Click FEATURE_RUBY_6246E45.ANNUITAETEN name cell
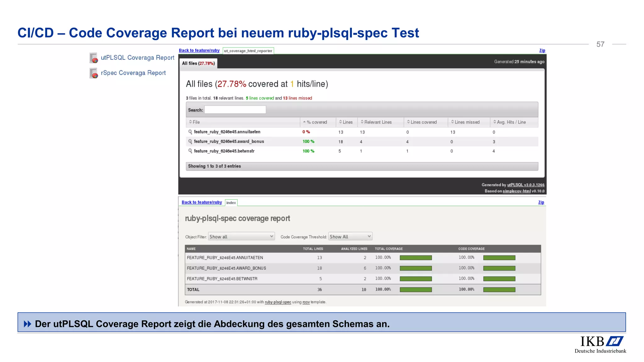 pyautogui.click(x=225, y=258)
